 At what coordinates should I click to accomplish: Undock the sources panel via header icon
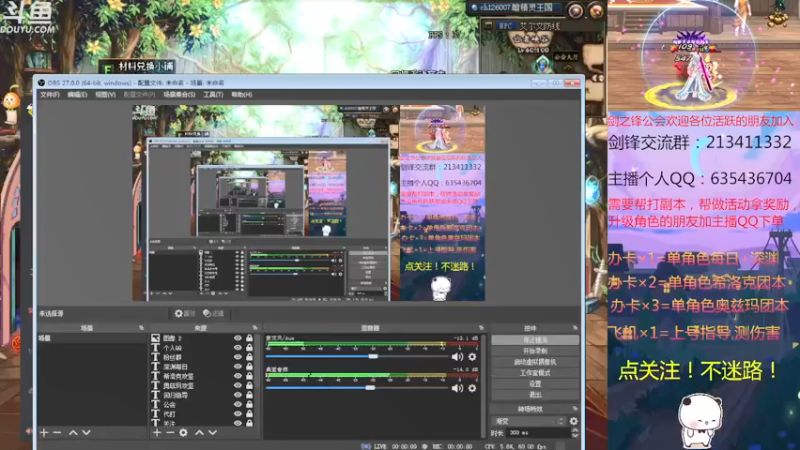coord(255,328)
